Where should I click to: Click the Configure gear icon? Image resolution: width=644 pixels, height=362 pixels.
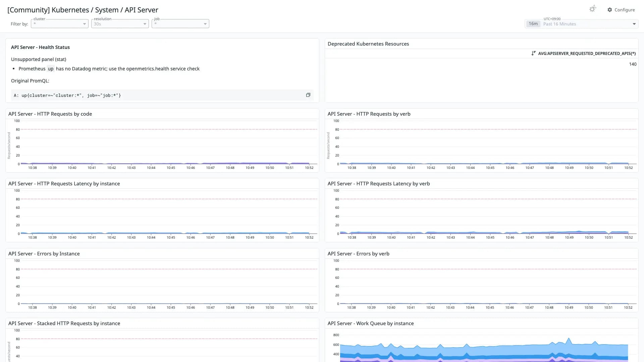pos(609,10)
